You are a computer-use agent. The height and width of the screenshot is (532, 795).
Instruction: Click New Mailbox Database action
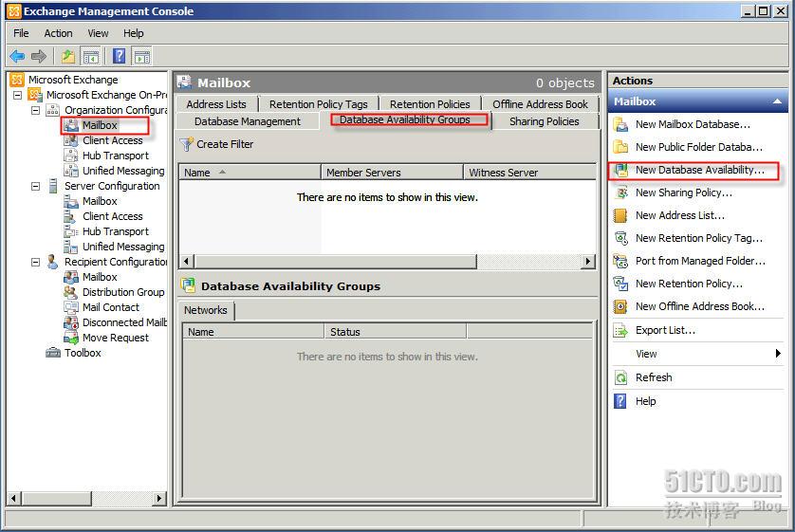(693, 124)
